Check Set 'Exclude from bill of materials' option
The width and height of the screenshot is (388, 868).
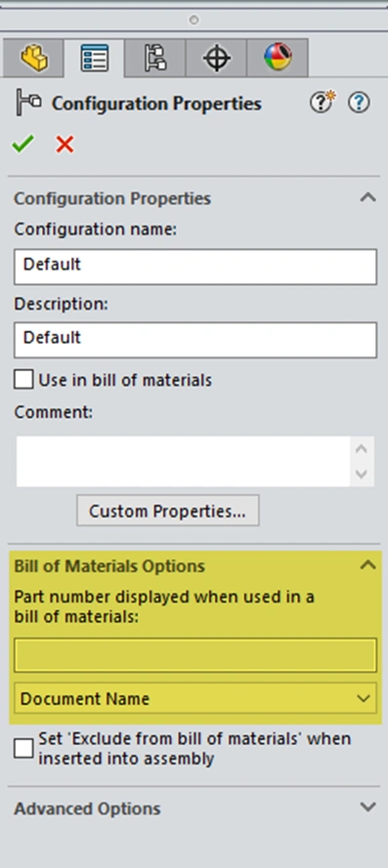23,749
